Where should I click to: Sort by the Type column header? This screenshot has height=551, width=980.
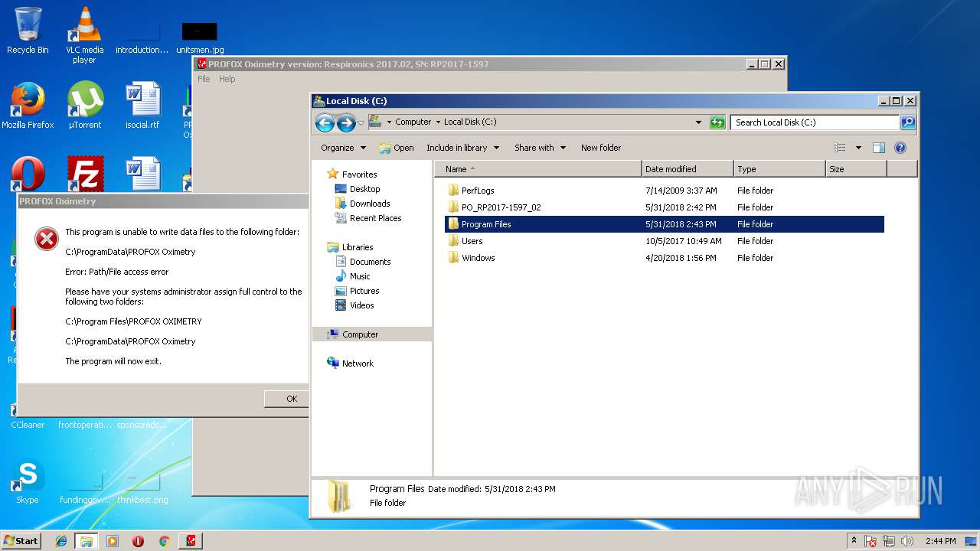coord(779,169)
